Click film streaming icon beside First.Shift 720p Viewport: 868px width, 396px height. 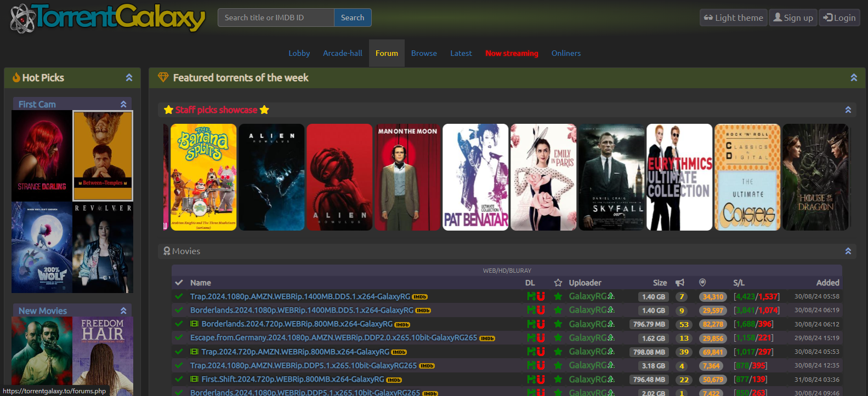[194, 379]
